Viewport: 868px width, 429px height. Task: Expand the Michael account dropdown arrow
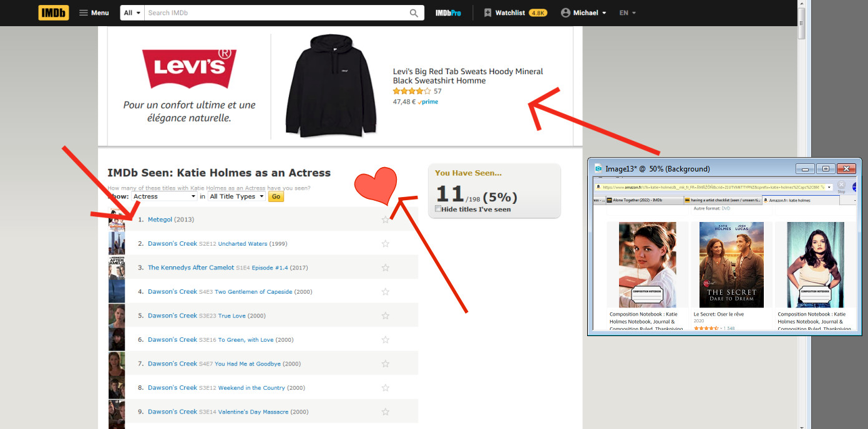coord(604,13)
